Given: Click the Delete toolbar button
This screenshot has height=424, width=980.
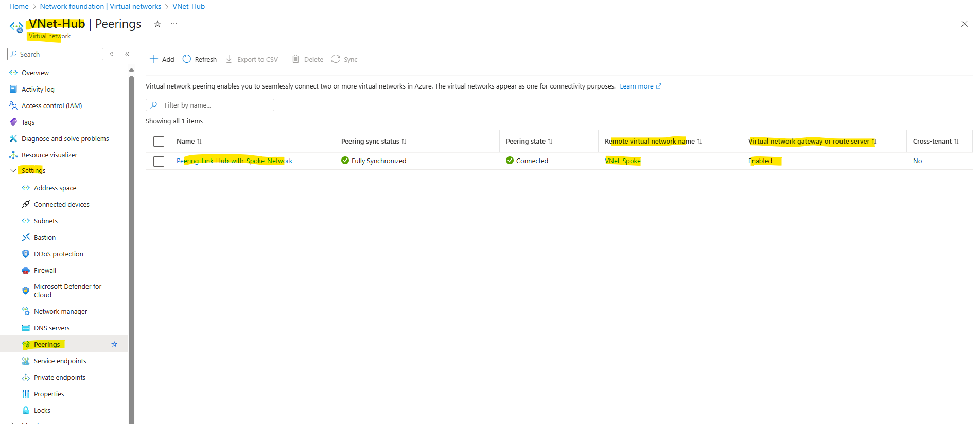Looking at the screenshot, I should 308,59.
